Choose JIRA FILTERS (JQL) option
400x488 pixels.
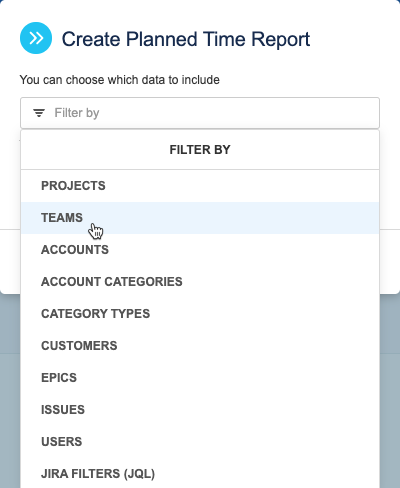point(200,474)
